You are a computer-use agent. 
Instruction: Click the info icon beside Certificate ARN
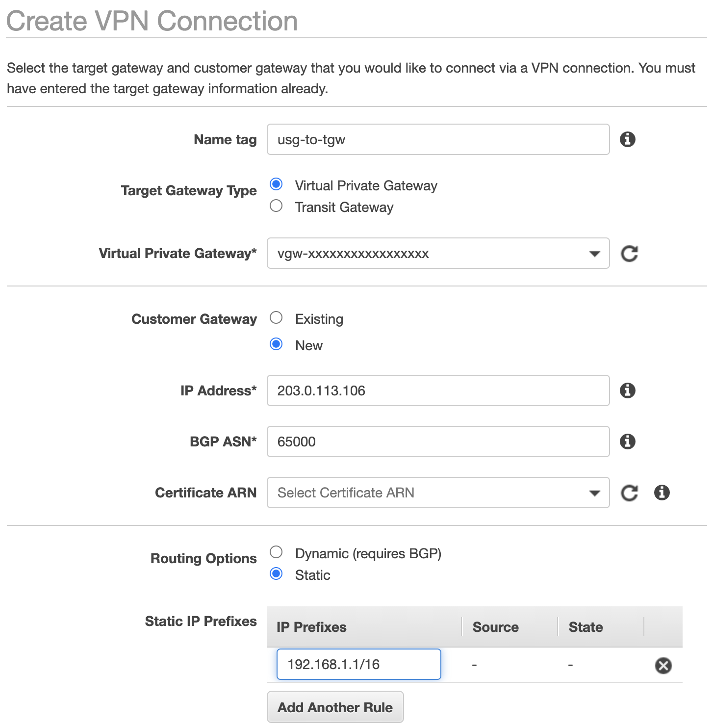662,493
